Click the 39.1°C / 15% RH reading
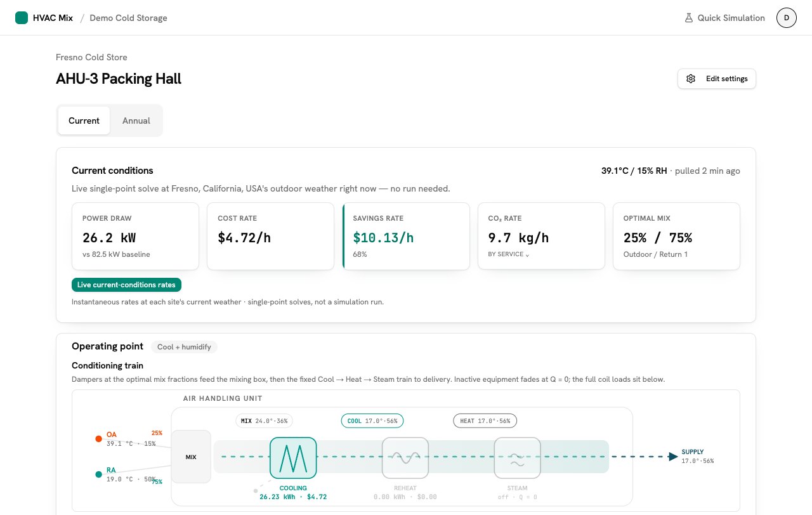 click(x=634, y=171)
